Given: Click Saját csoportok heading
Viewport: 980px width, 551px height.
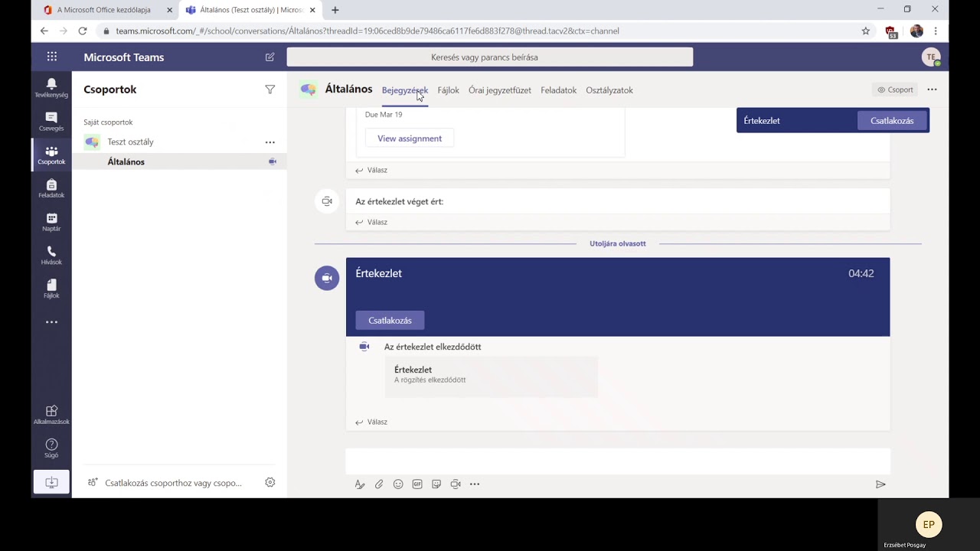Looking at the screenshot, I should pos(108,122).
